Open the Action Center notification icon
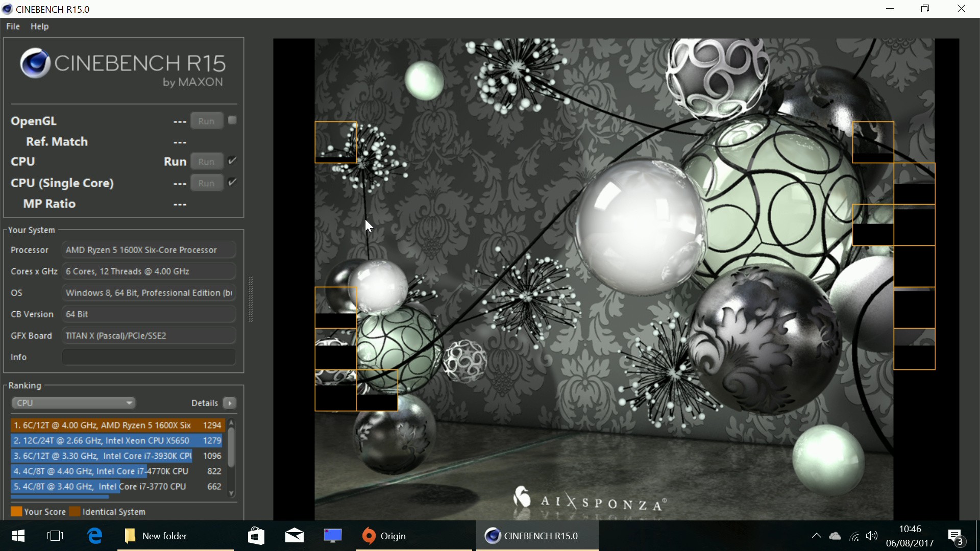 (955, 536)
